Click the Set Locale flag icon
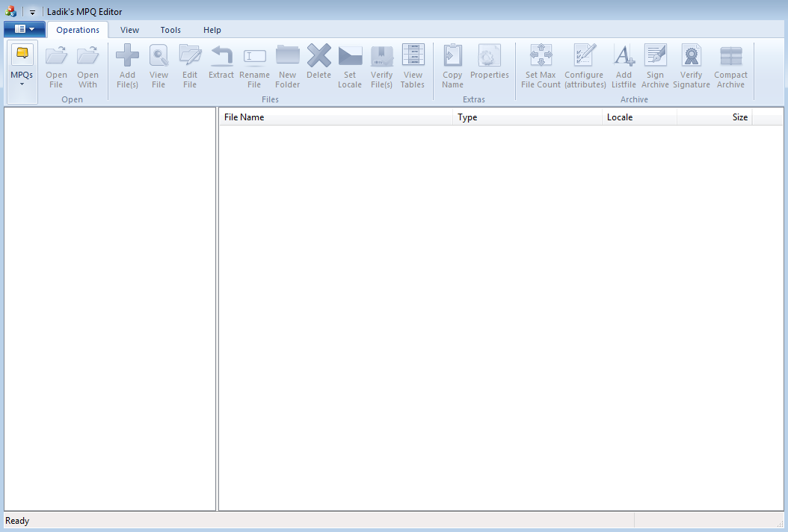 [350, 56]
